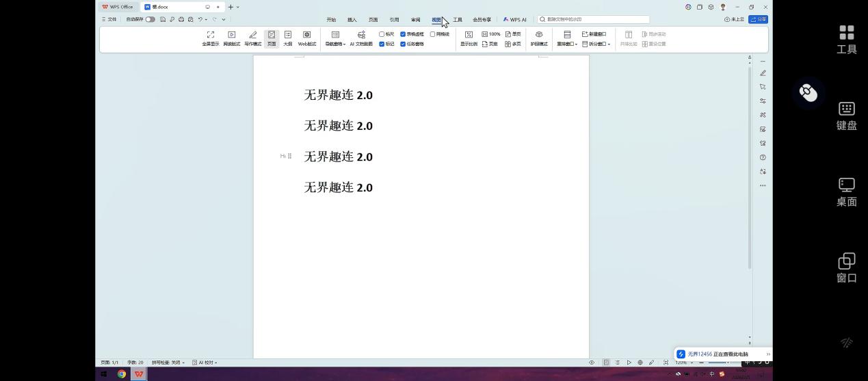
Task: Select 大纲 outline view
Action: [x=288, y=38]
